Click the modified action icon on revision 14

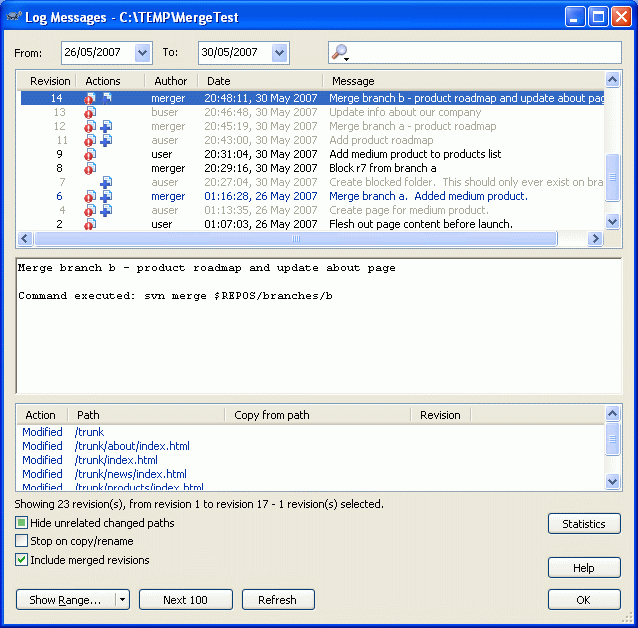pos(90,98)
